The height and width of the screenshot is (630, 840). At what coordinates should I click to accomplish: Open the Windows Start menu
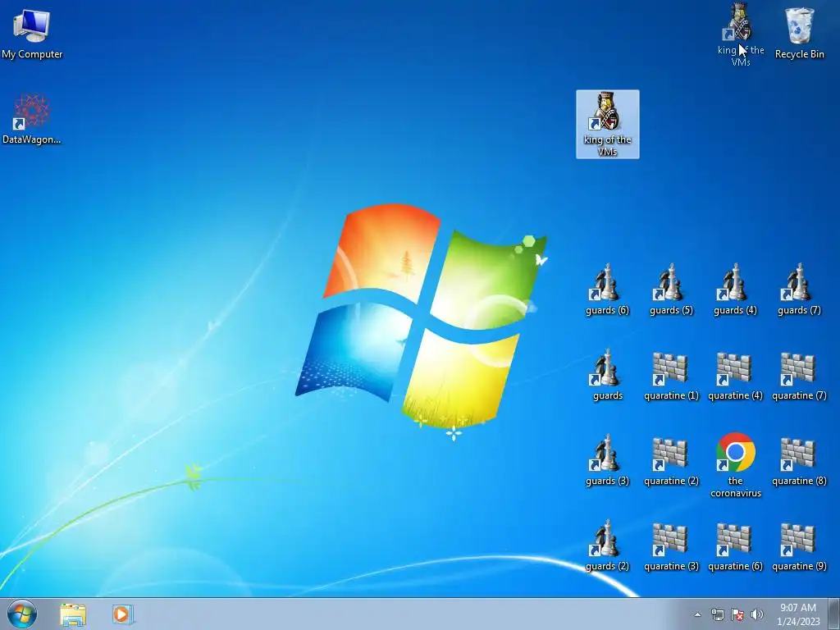tap(22, 614)
